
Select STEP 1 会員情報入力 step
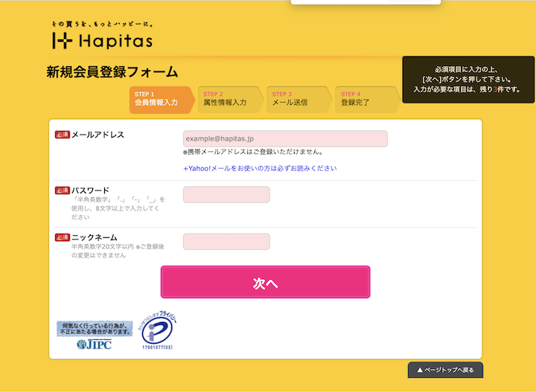coord(162,100)
